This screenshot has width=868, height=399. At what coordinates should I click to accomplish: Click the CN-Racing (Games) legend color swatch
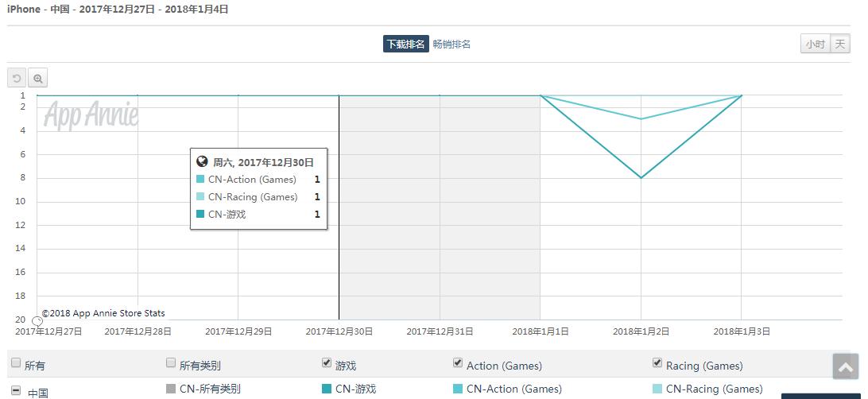point(657,389)
